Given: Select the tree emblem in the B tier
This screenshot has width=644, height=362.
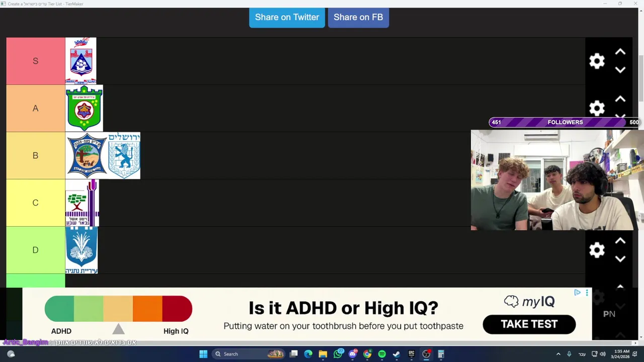Looking at the screenshot, I should pyautogui.click(x=87, y=155).
